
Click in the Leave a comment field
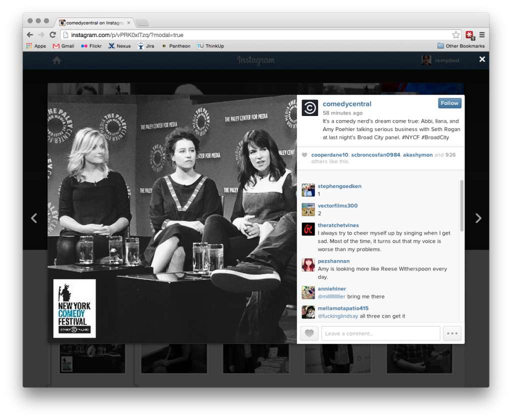point(380,333)
